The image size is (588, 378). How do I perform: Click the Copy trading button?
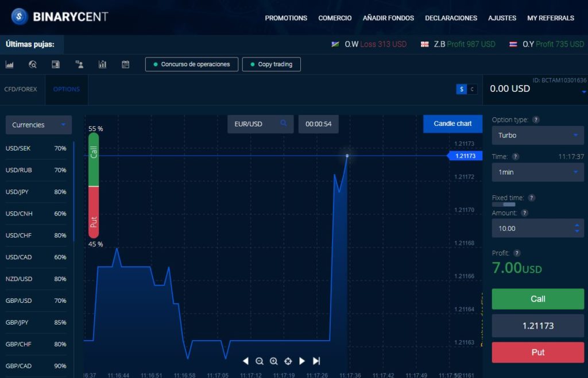tap(272, 64)
